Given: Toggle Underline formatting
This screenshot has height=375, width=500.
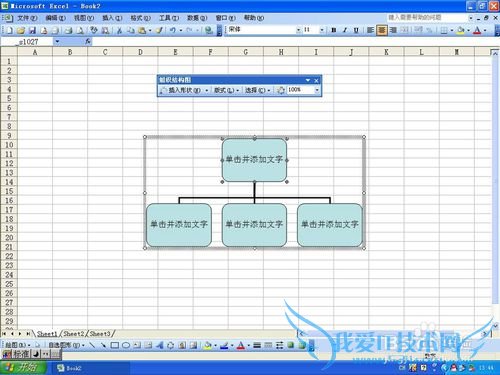Looking at the screenshot, I should [356, 30].
